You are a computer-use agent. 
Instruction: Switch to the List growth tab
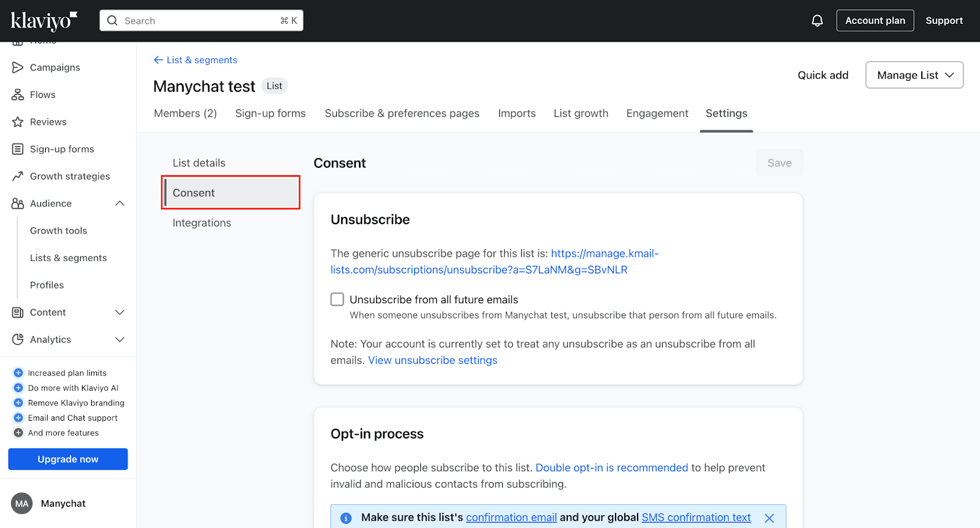pyautogui.click(x=581, y=113)
